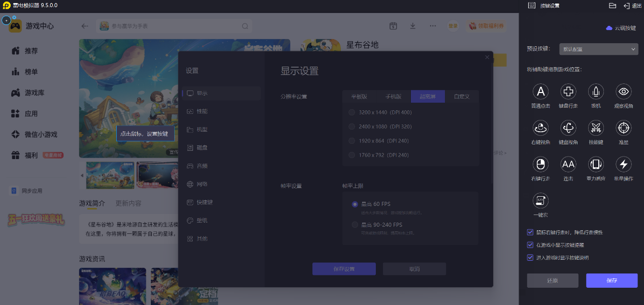Toggle 在游戏中显示按键提醒 checkbox

coord(530,245)
